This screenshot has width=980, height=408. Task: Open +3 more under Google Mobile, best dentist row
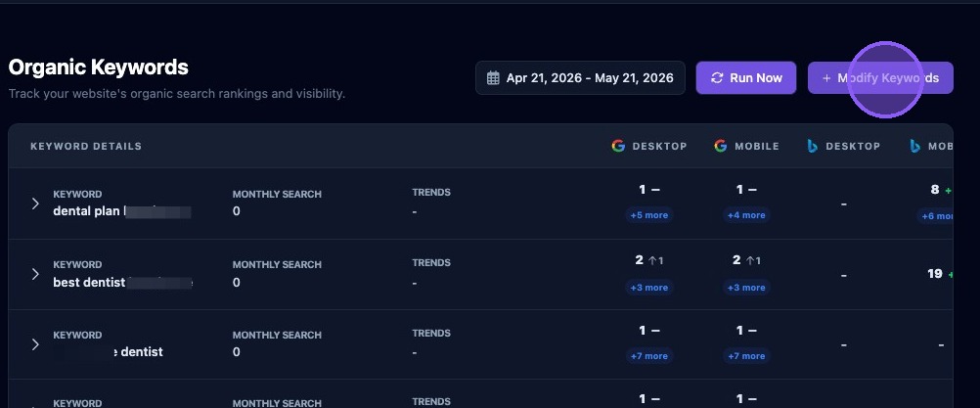click(x=746, y=288)
